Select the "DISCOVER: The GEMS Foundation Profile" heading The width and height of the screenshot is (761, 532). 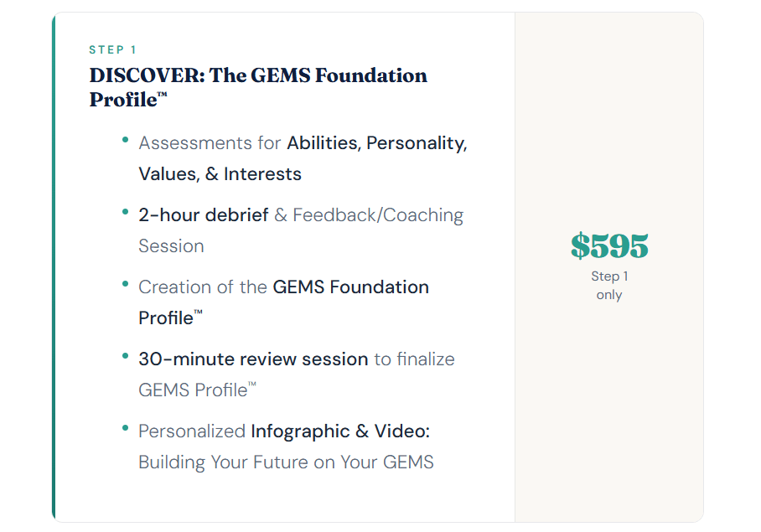258,76
